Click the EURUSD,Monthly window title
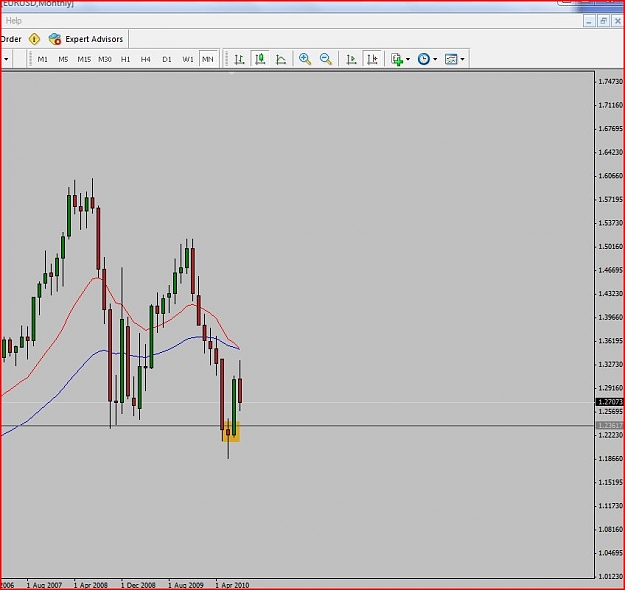 pos(38,4)
